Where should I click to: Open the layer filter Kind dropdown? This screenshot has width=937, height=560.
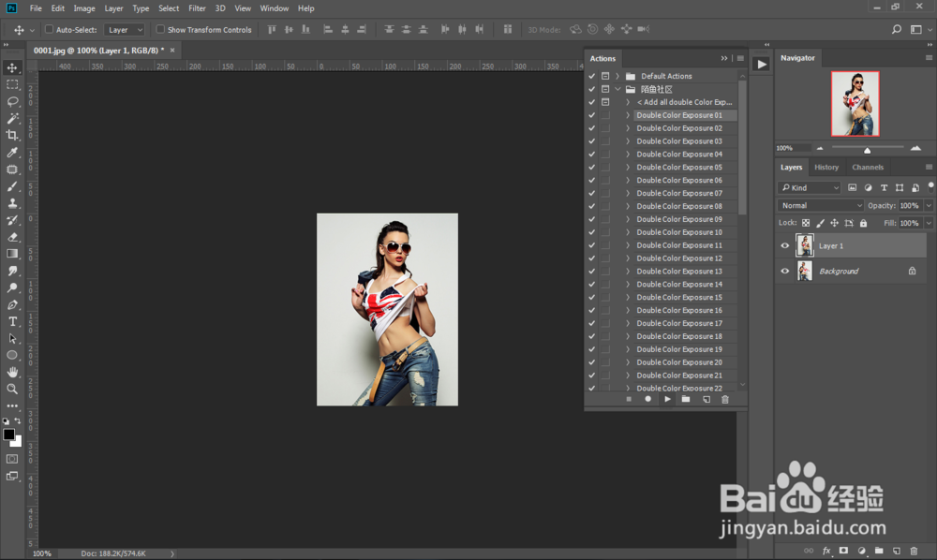[x=810, y=187]
